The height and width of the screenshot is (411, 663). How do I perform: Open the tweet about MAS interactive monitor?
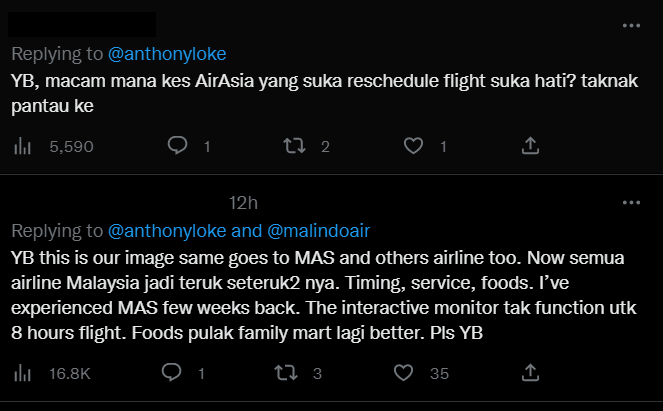click(x=324, y=295)
